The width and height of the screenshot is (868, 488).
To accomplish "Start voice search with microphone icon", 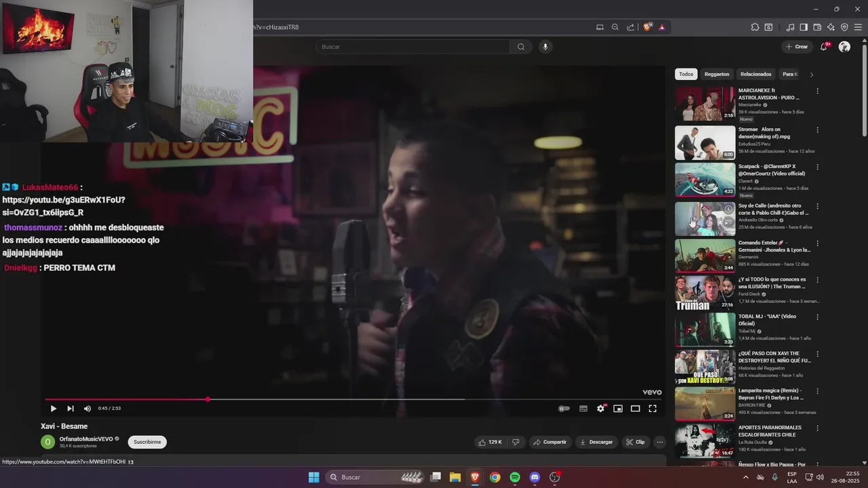I will (x=545, y=47).
